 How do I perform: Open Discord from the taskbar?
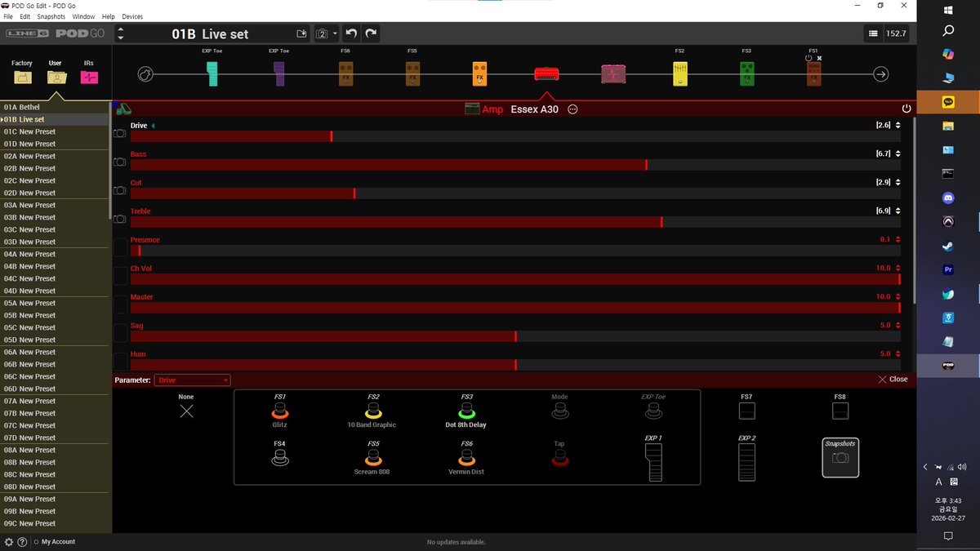click(x=948, y=197)
